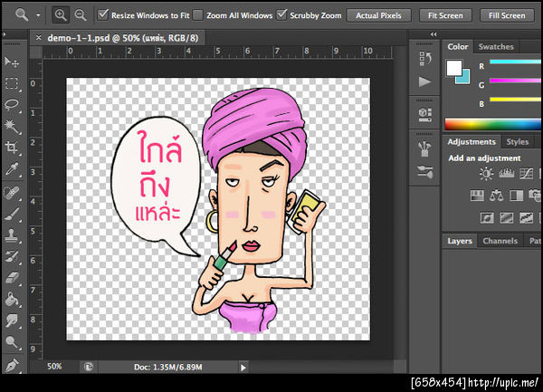Select the Smudge tool
The height and width of the screenshot is (392, 543).
12,320
